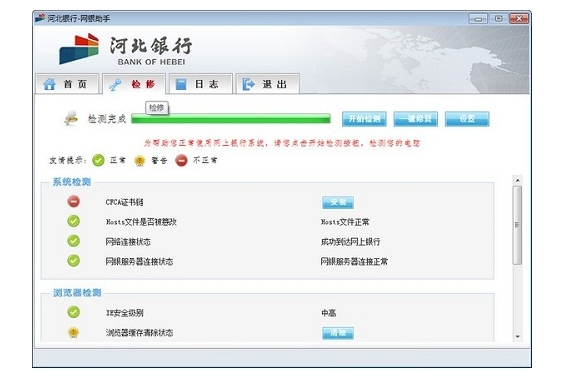The width and height of the screenshot is (564, 384).
Task: Click the exit arrow icon on 退出 tab
Action: pyautogui.click(x=249, y=84)
